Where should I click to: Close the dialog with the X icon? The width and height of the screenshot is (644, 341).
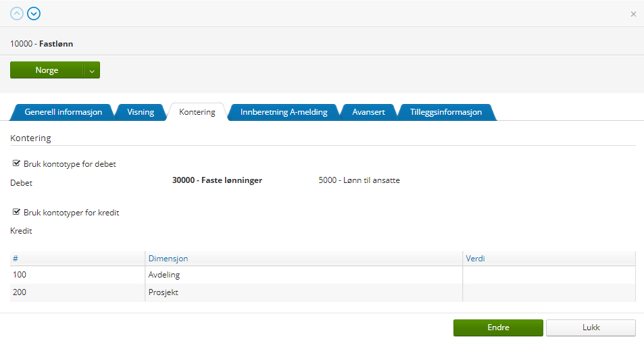click(633, 14)
